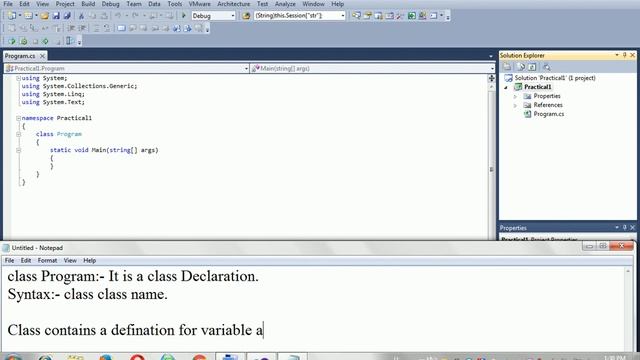Screen dimensions: 640x360
Task: Jump to the previous bookmark icon
Action: pyautogui.click(x=133, y=28)
